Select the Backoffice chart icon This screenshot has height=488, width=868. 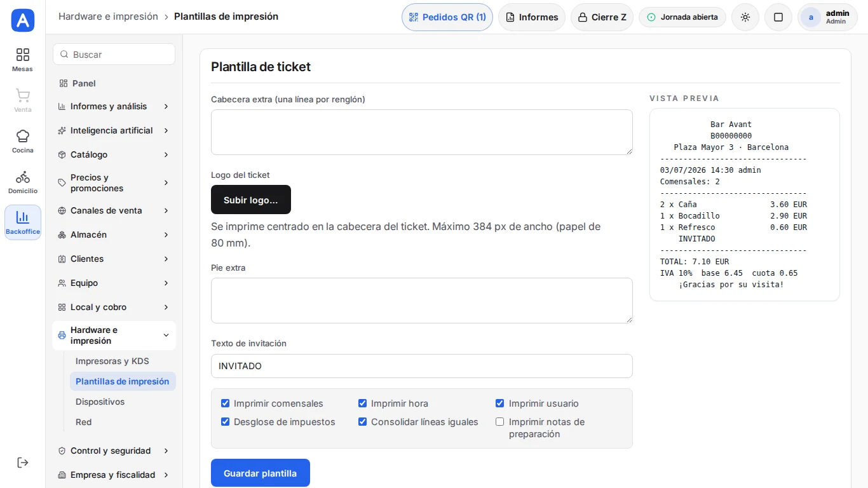click(x=23, y=222)
